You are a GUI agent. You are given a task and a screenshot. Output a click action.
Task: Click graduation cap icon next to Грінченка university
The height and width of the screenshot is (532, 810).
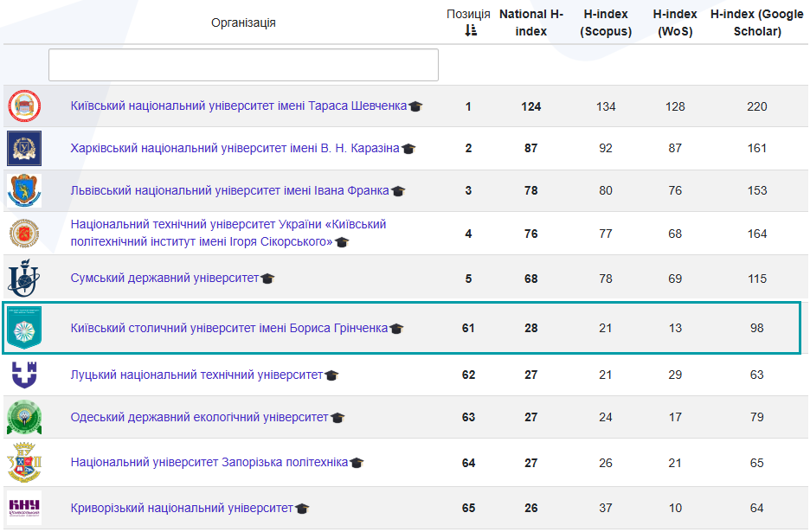396,329
